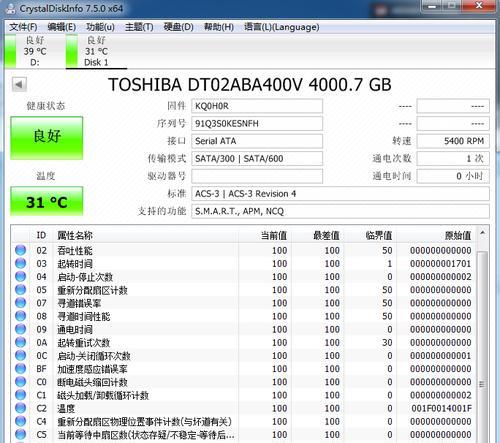
Task: Click the 属性名称 column header
Action: point(146,235)
